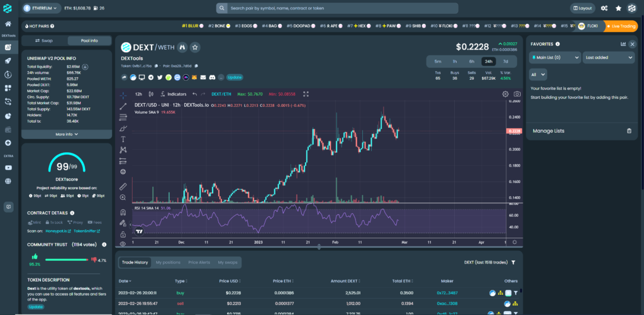Select the brush drawing tool
Viewport: 644px width, 315px height.
point(123,128)
